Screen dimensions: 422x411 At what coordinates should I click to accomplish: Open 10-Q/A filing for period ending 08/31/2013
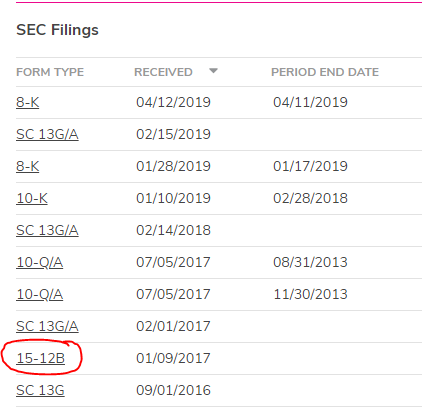(x=40, y=262)
